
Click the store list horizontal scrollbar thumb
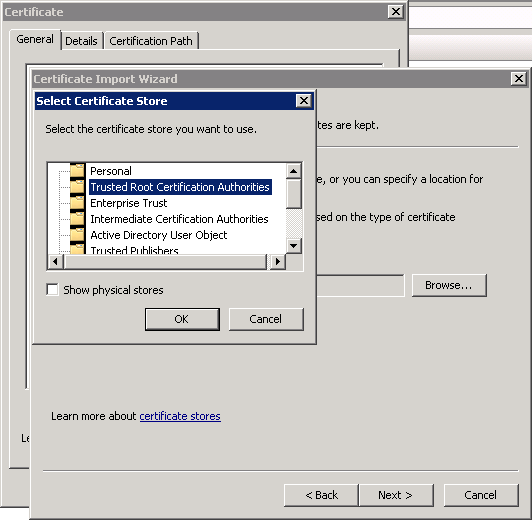pos(165,262)
